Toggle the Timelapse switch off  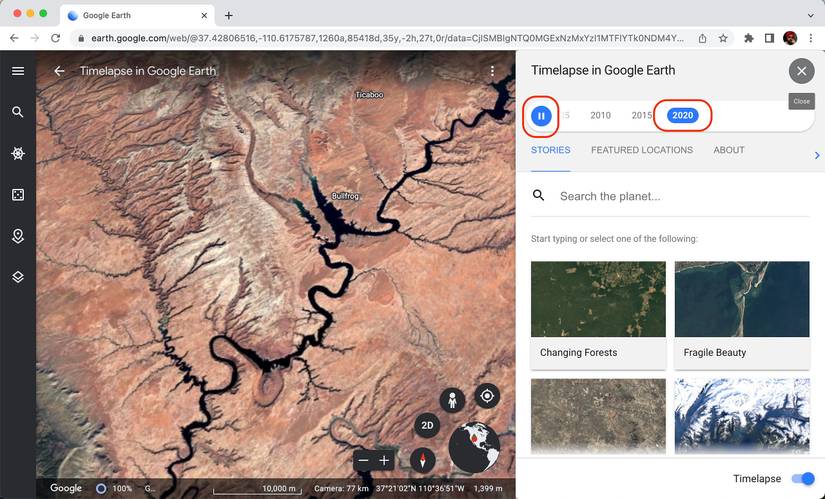point(803,478)
